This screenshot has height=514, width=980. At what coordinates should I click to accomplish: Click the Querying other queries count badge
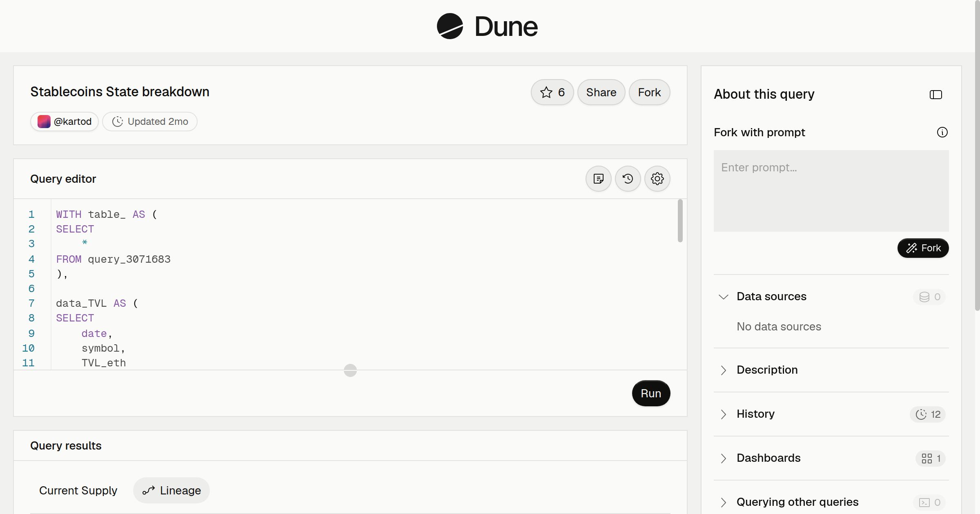coord(930,502)
